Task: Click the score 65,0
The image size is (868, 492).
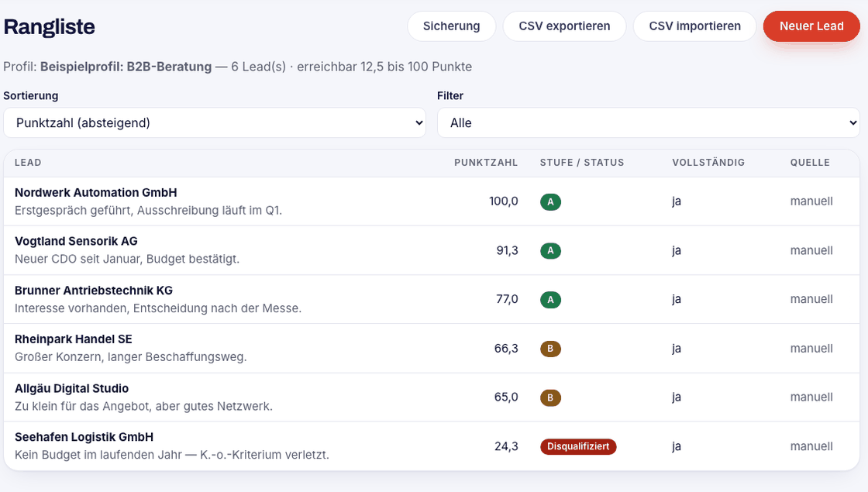Action: tap(506, 397)
